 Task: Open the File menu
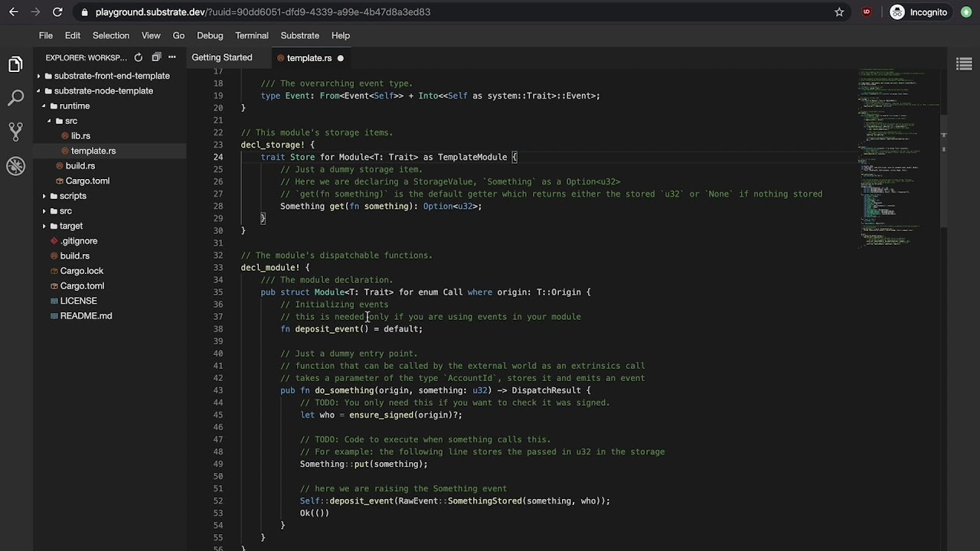(46, 35)
